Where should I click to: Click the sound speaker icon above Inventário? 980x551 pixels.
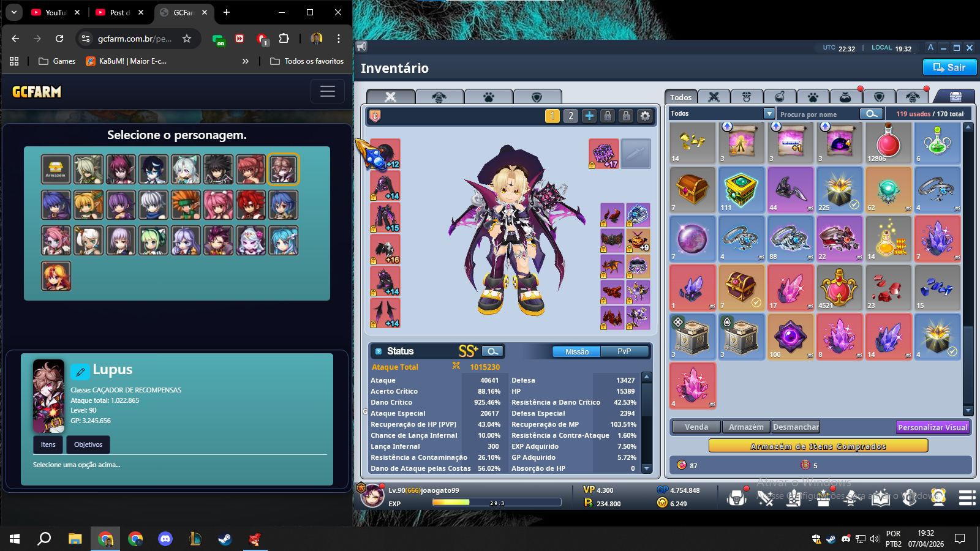(361, 47)
